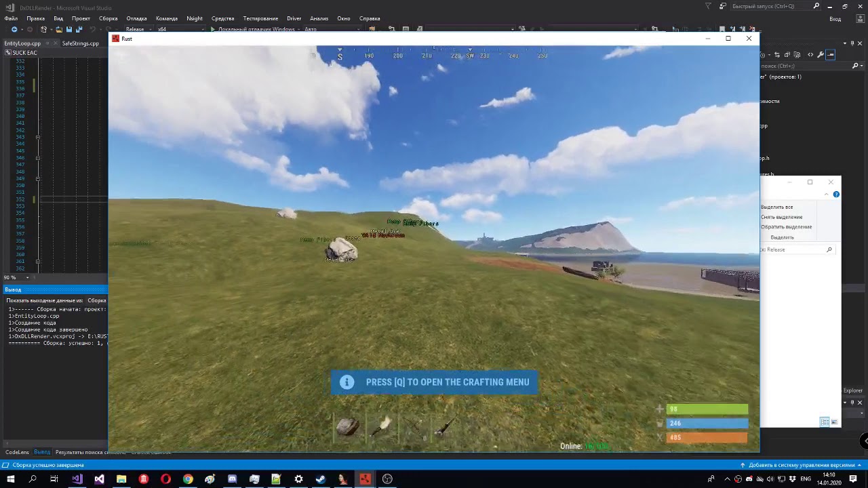This screenshot has height=488, width=868.
Task: Select the Вывод bottom tab
Action: click(x=42, y=452)
